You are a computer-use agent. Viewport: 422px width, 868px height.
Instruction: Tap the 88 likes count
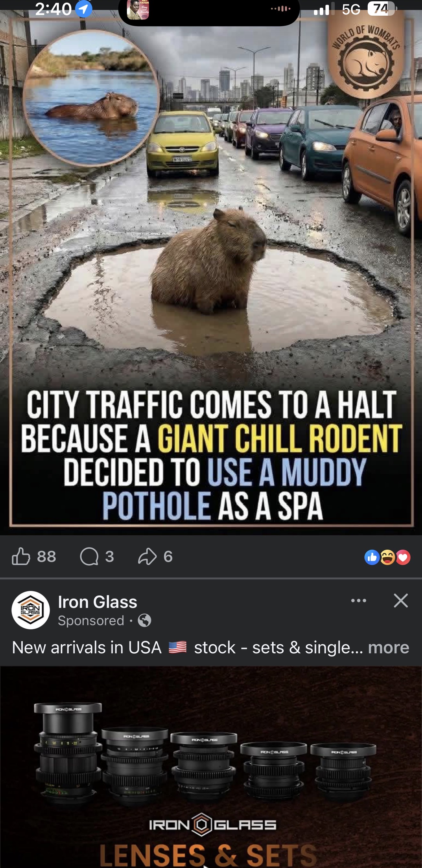(x=47, y=556)
